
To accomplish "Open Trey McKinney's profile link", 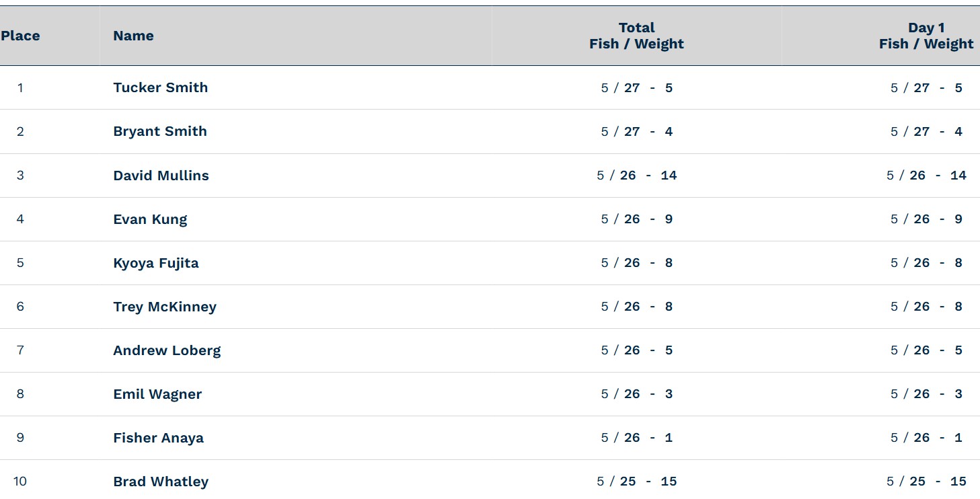I will (165, 307).
